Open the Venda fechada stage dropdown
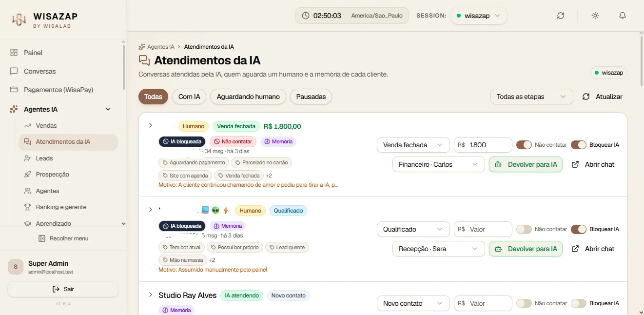Image resolution: width=644 pixels, height=315 pixels. pos(413,145)
